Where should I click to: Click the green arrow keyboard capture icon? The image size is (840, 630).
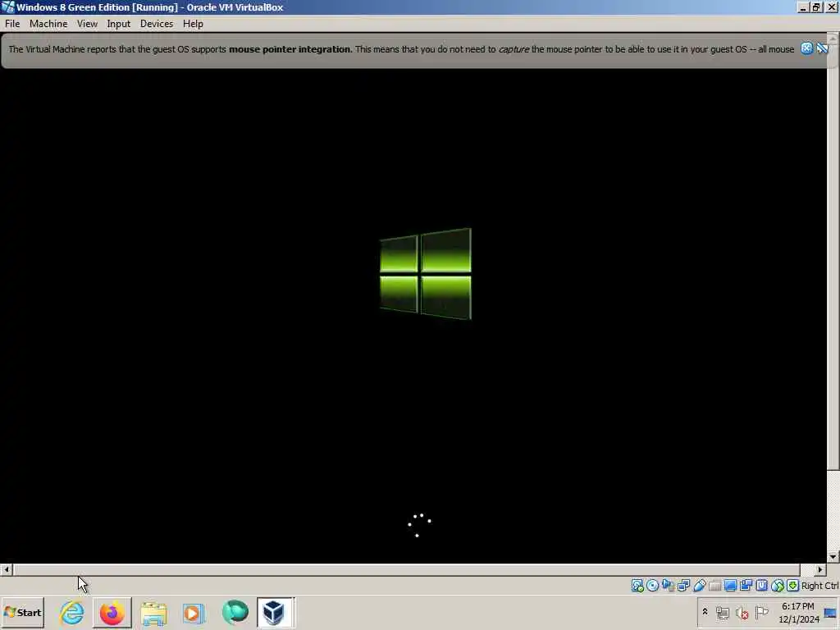(793, 586)
